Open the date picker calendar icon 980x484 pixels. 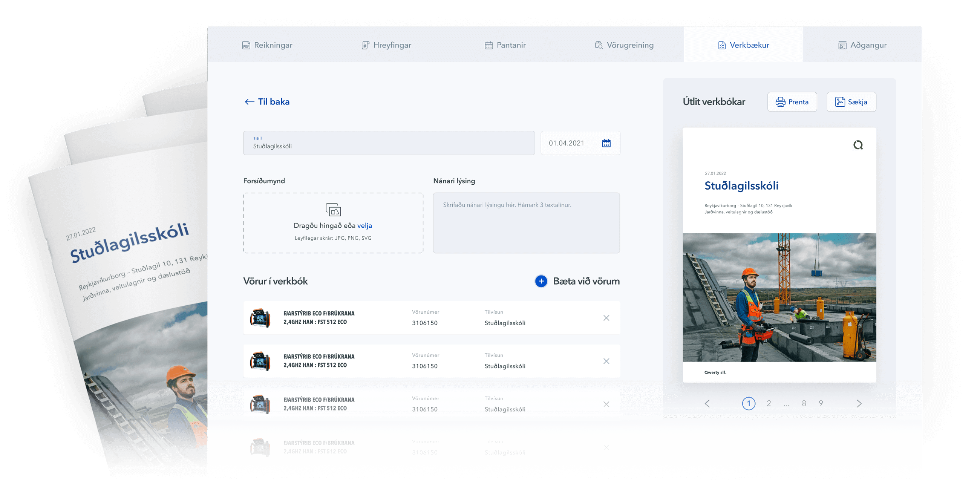point(606,143)
